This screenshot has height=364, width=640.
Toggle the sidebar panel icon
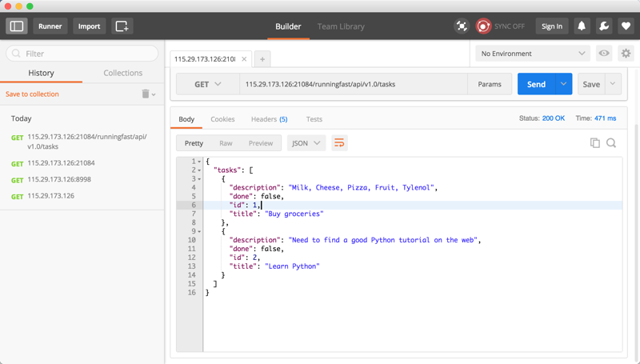pyautogui.click(x=17, y=26)
